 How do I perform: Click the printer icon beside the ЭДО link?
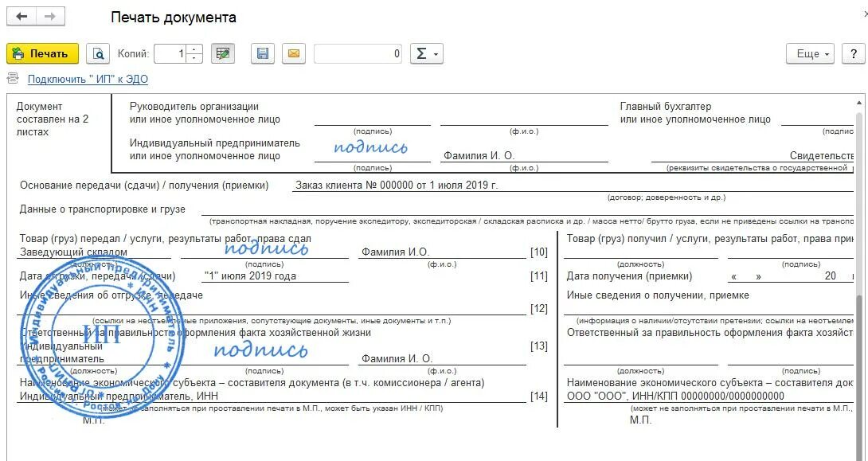(13, 79)
